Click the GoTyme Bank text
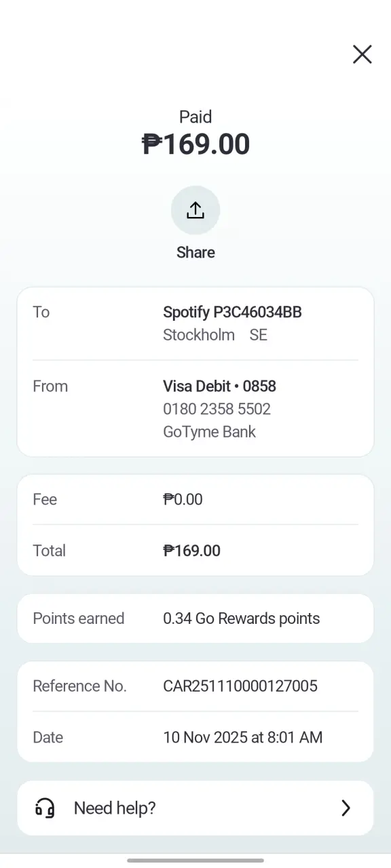Image resolution: width=391 pixels, height=868 pixels. pyautogui.click(x=209, y=432)
